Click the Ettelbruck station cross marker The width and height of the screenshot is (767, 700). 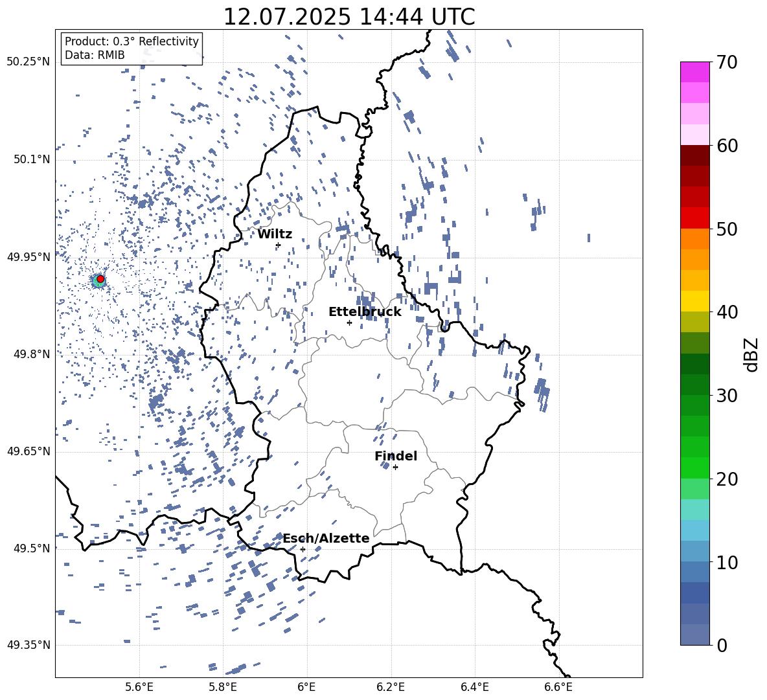click(x=349, y=322)
